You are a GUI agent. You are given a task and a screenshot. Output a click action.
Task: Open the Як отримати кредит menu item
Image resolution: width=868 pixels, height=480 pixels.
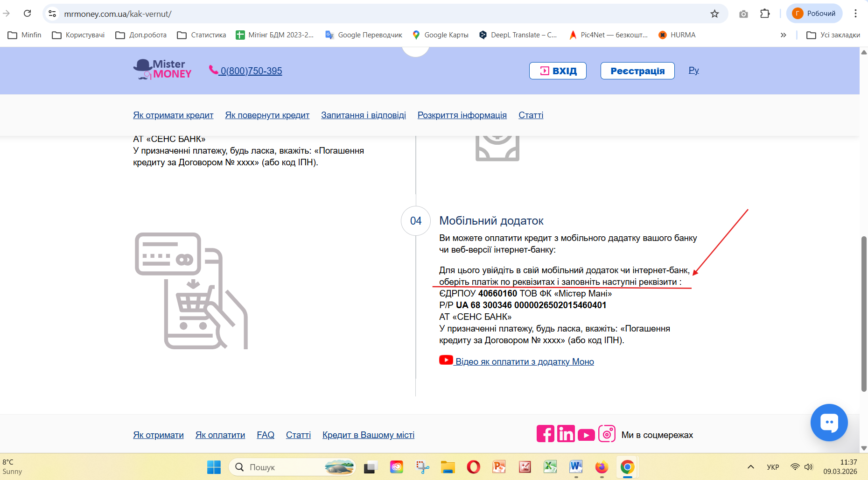click(173, 115)
